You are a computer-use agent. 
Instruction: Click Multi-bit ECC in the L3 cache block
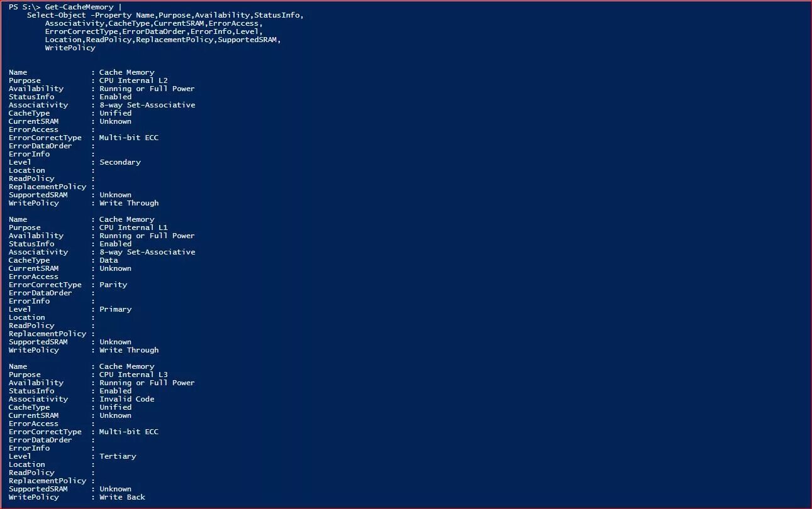pos(129,432)
